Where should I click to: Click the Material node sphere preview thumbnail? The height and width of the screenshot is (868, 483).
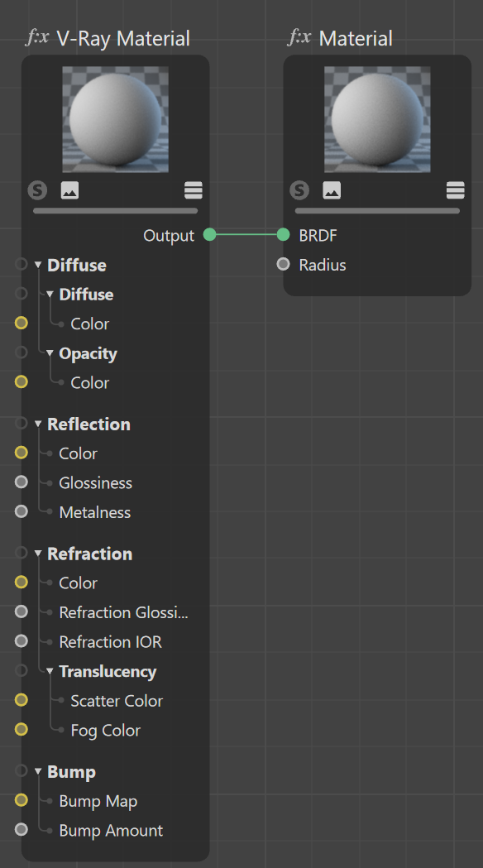(377, 119)
